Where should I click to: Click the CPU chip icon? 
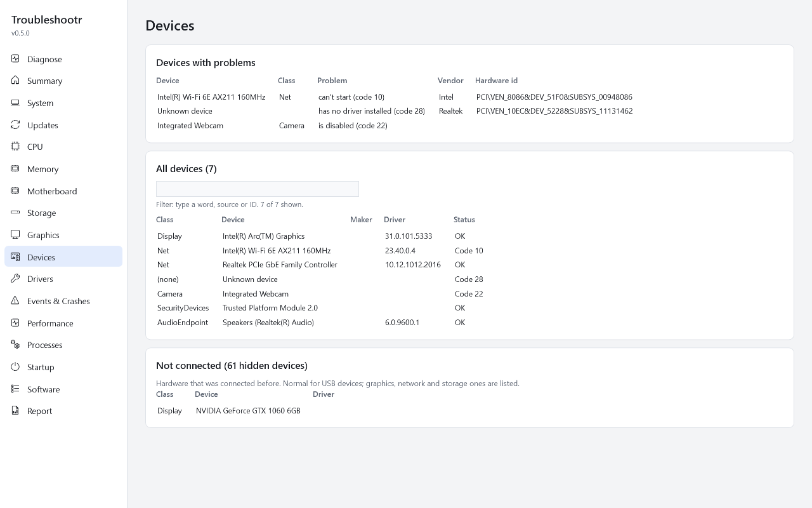pyautogui.click(x=15, y=147)
